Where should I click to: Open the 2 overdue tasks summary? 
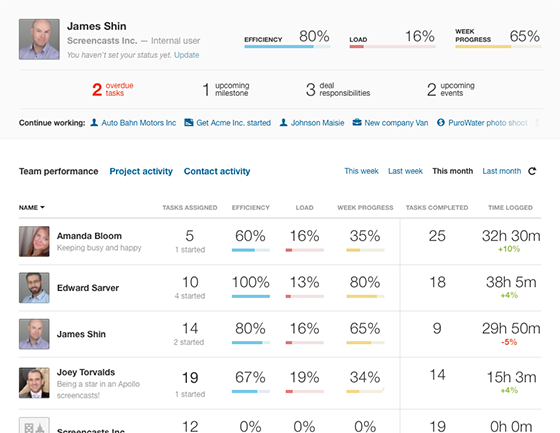coord(112,89)
